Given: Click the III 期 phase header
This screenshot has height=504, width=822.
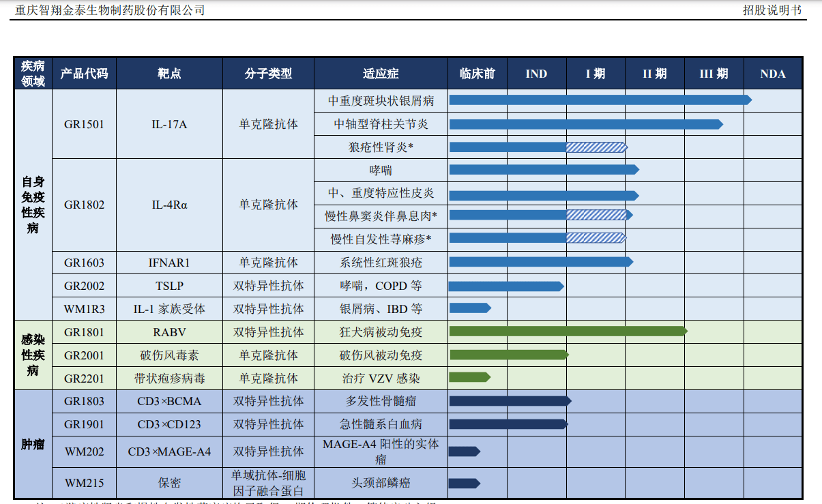Looking at the screenshot, I should 714,74.
